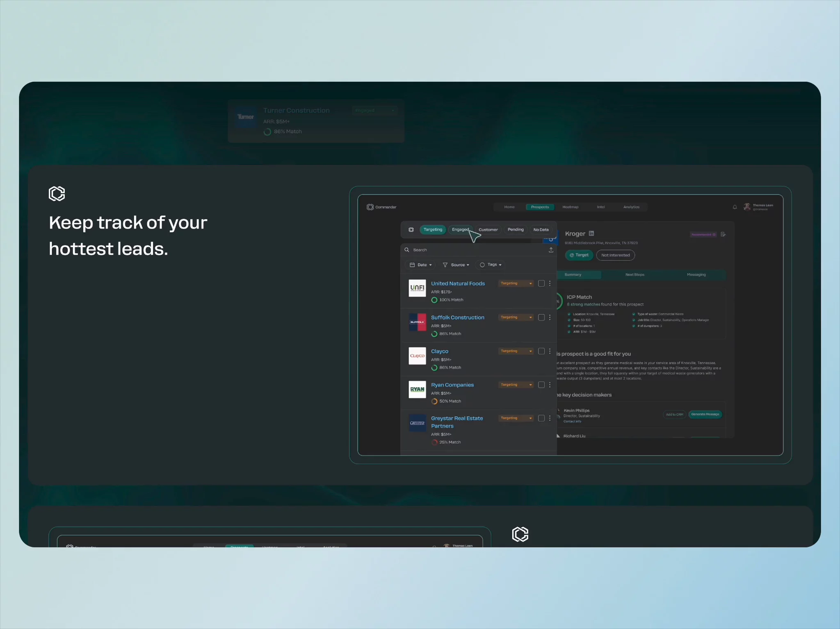Click Greystar 25% Match progress ring
Image resolution: width=840 pixels, height=629 pixels.
point(434,442)
